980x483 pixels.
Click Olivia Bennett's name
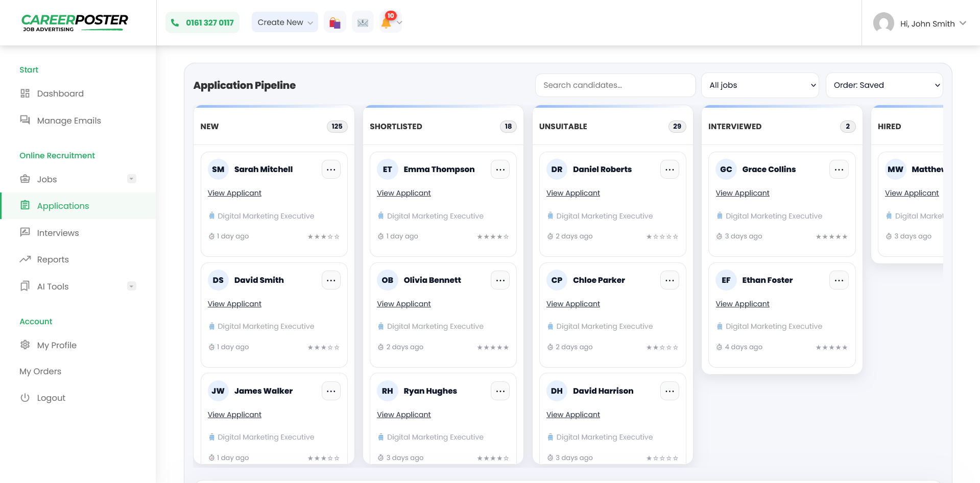[x=432, y=280]
